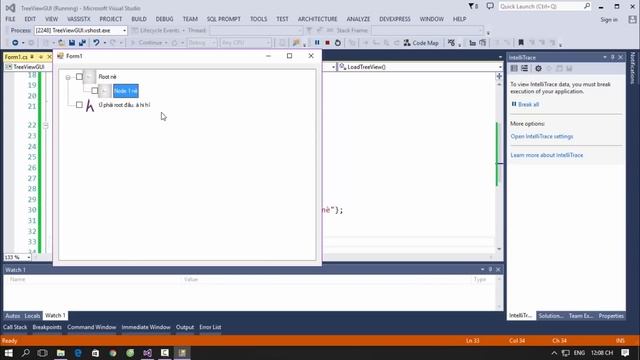Click the Pause (Break All) debug icon
The height and width of the screenshot is (360, 640).
[x=317, y=42]
